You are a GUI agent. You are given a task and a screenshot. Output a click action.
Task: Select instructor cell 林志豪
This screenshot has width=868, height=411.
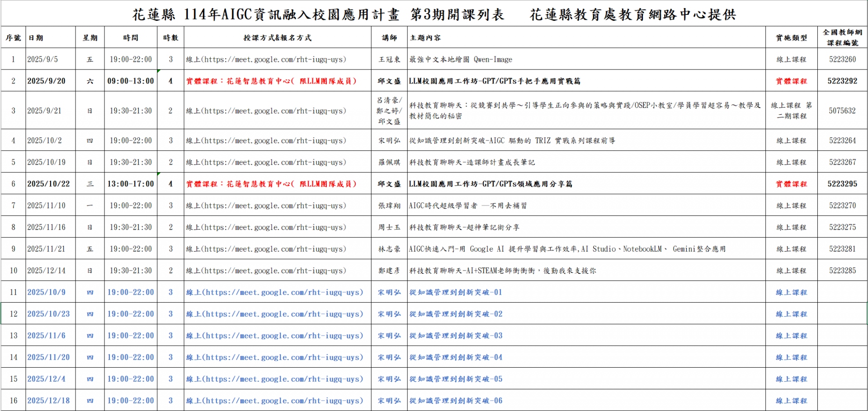point(389,249)
